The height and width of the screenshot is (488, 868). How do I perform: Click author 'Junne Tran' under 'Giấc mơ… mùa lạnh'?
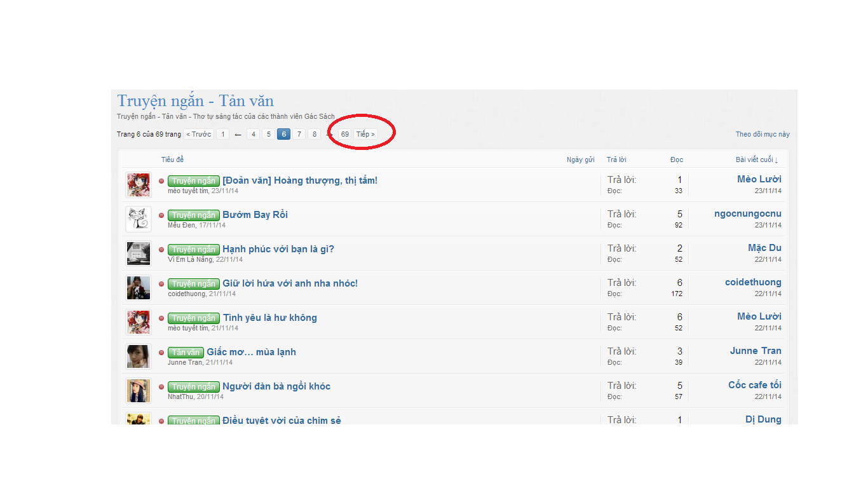pyautogui.click(x=185, y=362)
